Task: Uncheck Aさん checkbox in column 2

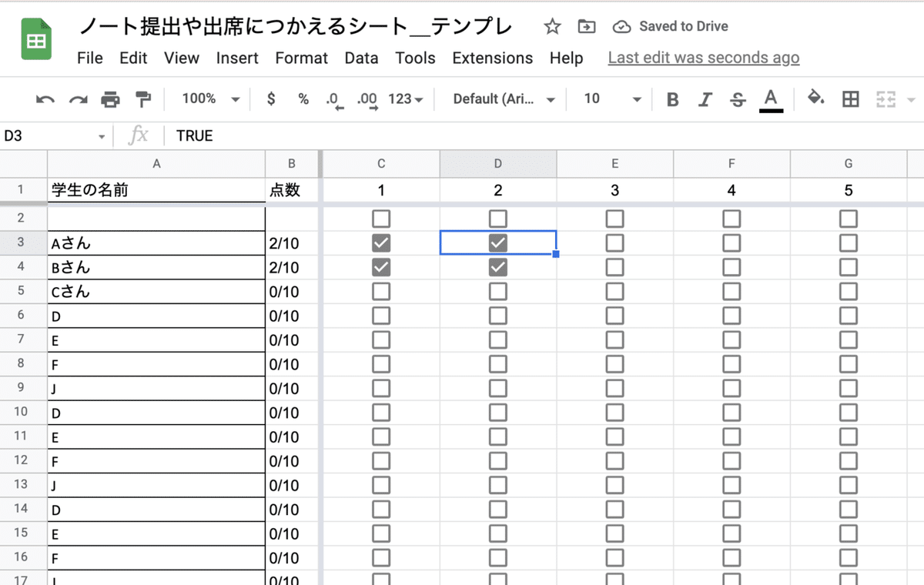Action: point(497,243)
